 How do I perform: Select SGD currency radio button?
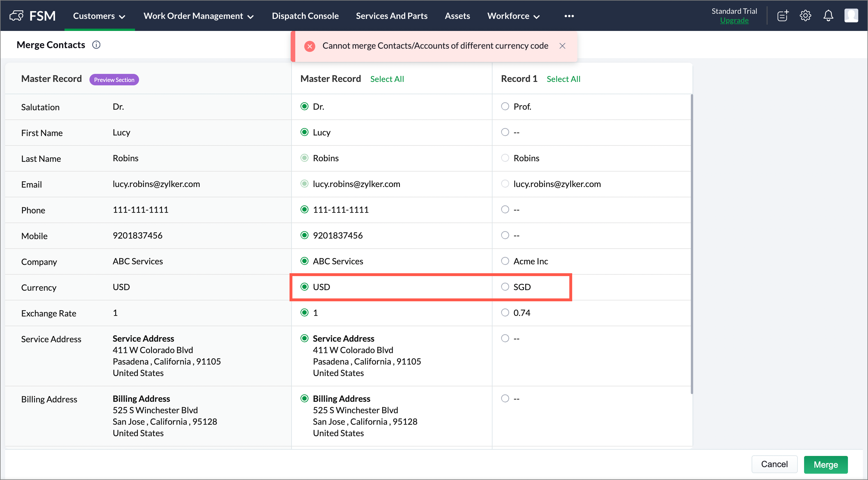(x=505, y=287)
